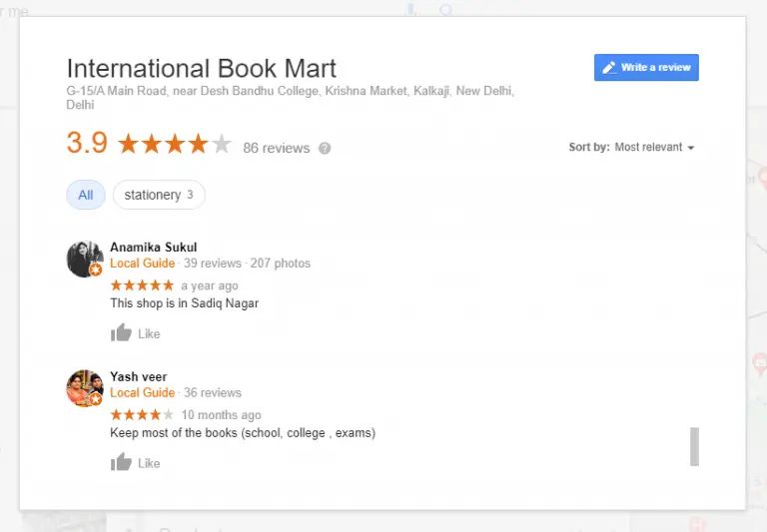This screenshot has width=767, height=532.
Task: Click the reviews list scrollbar thumb
Action: [x=694, y=446]
